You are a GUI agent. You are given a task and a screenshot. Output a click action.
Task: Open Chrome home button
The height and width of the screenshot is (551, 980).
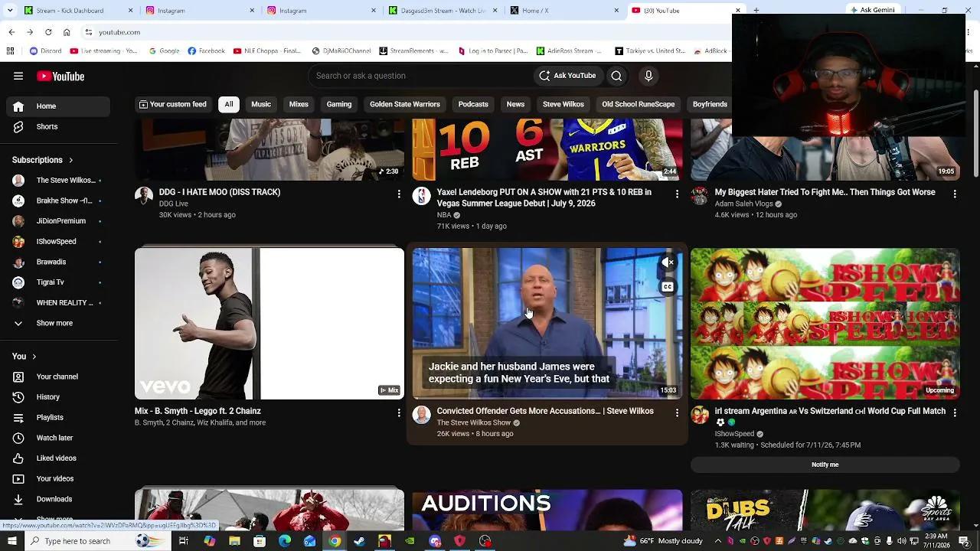point(67,32)
